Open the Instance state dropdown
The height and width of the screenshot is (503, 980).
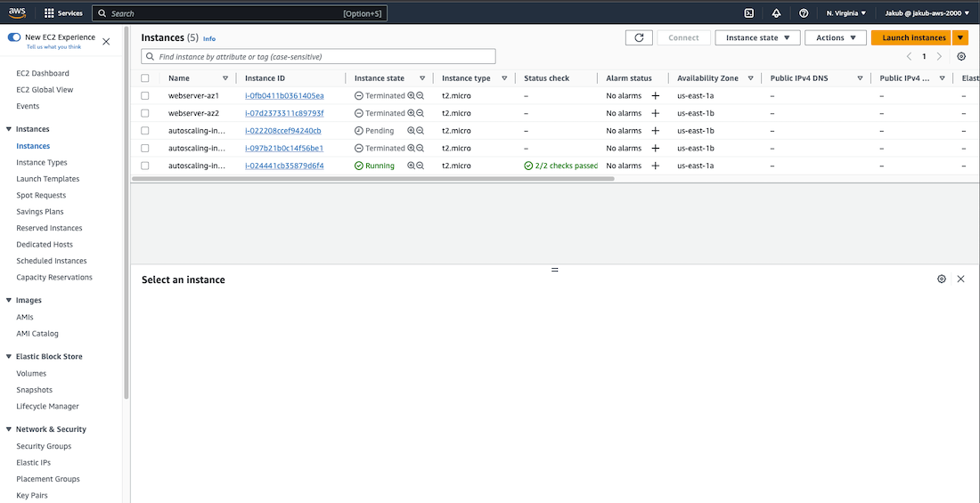pos(757,37)
